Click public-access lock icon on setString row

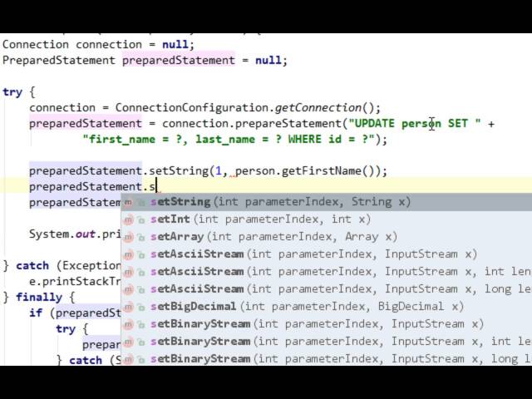140,203
